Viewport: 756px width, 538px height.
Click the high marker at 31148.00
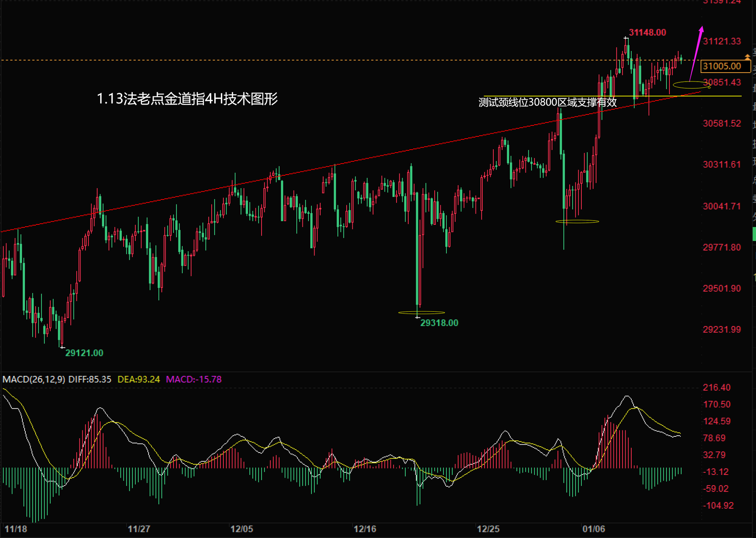[647, 32]
